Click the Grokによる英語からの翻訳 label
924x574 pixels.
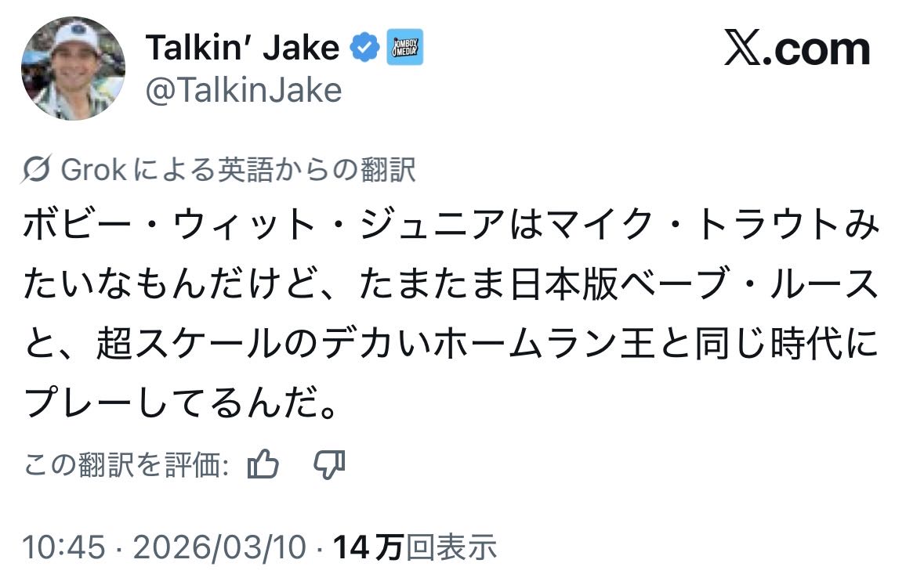point(237,169)
